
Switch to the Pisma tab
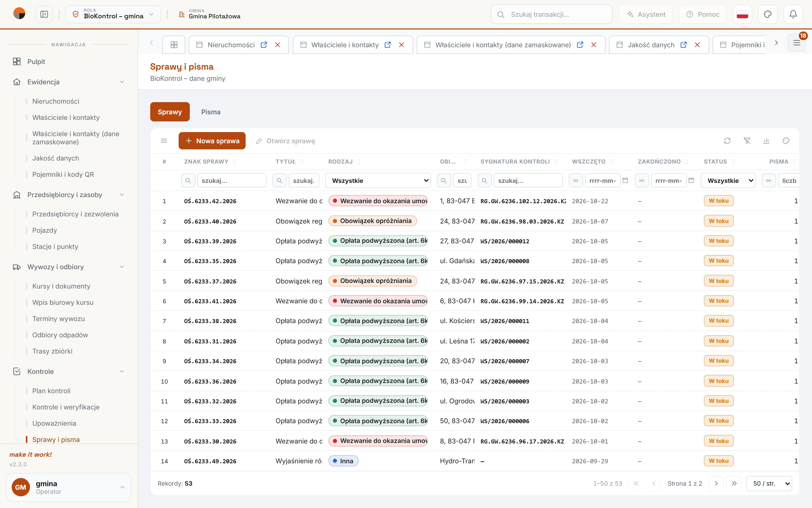coord(211,112)
